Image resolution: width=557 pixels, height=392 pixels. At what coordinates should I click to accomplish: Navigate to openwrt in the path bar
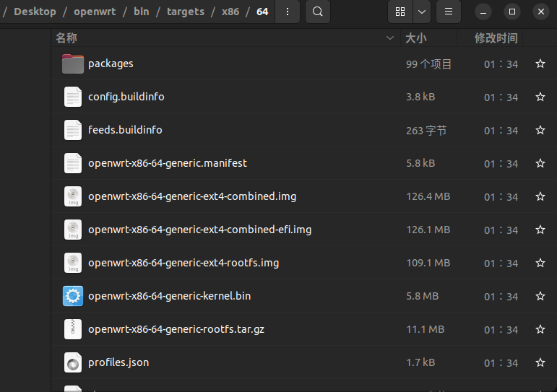(x=95, y=12)
